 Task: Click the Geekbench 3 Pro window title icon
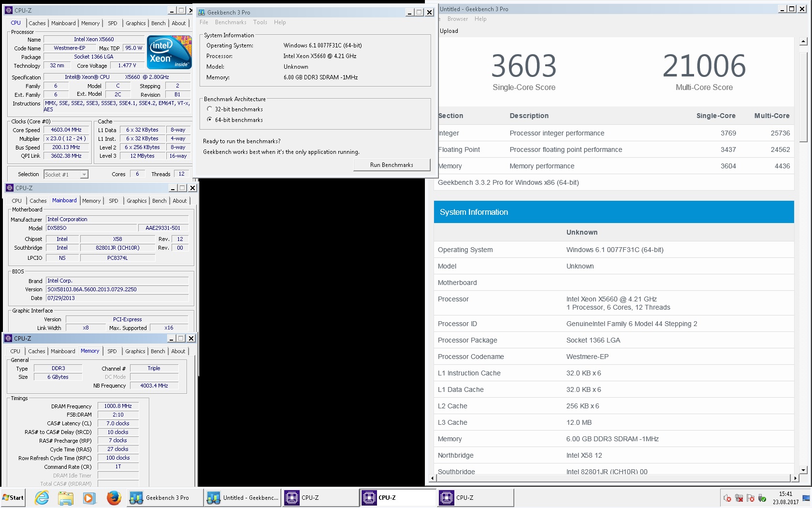tap(202, 12)
